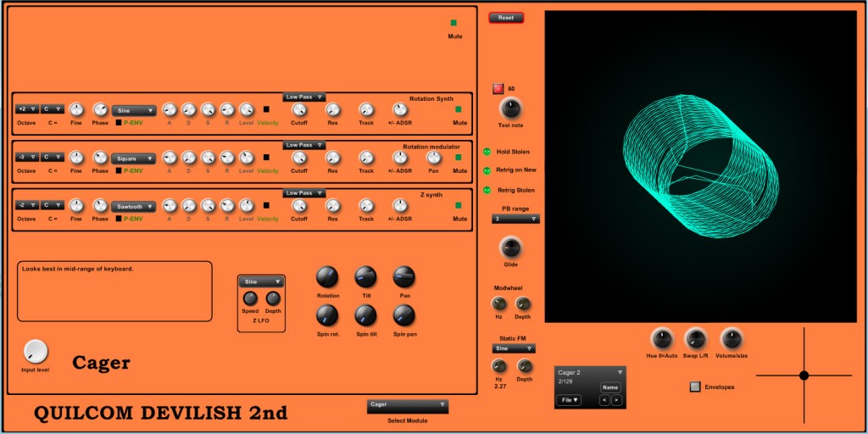Expand the Z synth Low Pass filter dropdown
The width and height of the screenshot is (868, 434).
click(x=304, y=193)
